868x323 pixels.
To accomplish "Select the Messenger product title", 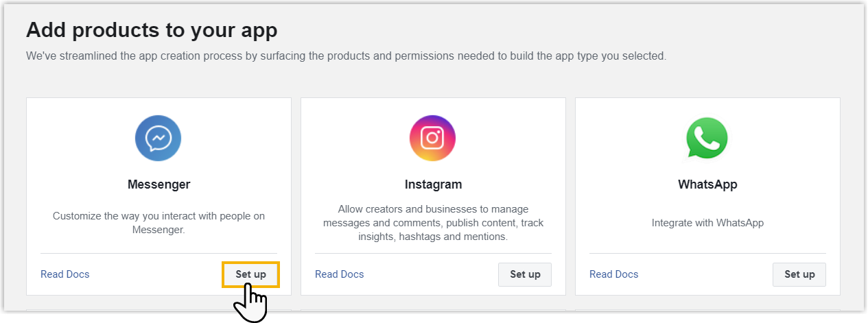I will coord(159,184).
